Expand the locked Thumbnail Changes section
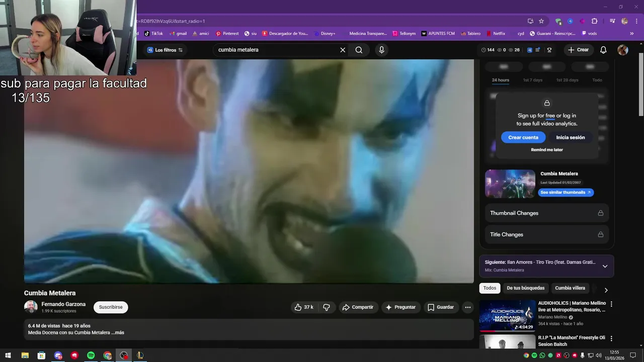644x362 pixels. coord(547,213)
